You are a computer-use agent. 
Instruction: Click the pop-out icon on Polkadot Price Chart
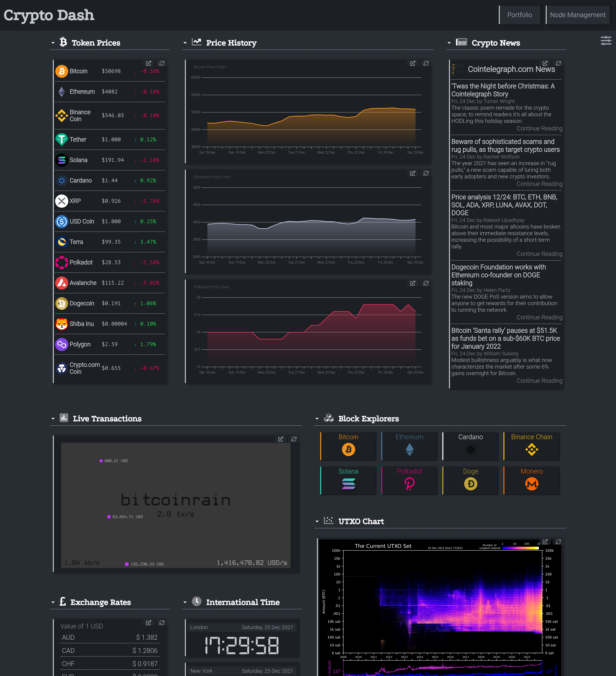413,283
